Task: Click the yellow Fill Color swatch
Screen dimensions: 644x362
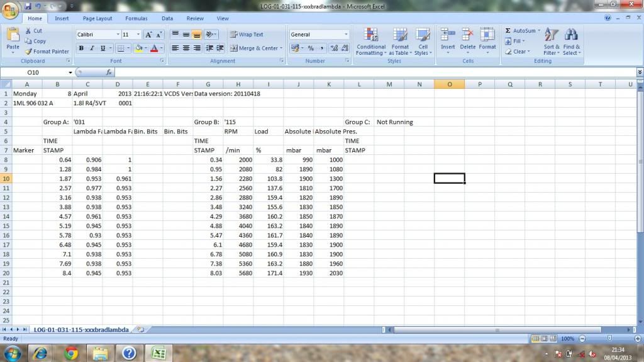Action: click(139, 48)
